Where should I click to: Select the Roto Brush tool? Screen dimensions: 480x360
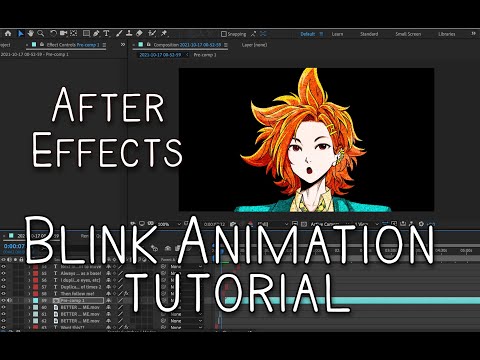(152, 33)
